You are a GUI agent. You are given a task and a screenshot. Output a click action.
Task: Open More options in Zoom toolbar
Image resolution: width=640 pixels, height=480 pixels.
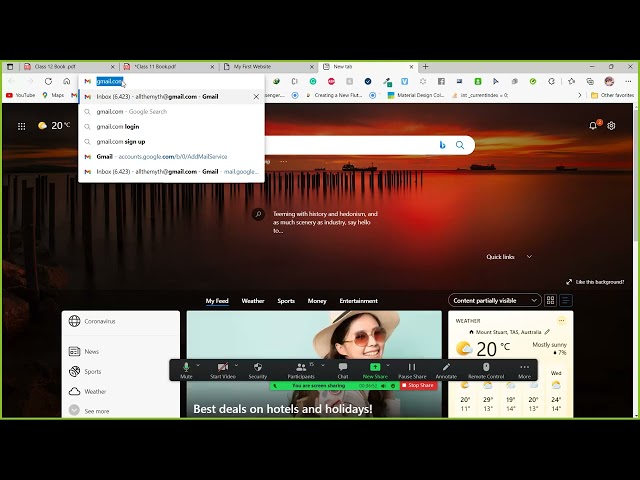(x=524, y=370)
